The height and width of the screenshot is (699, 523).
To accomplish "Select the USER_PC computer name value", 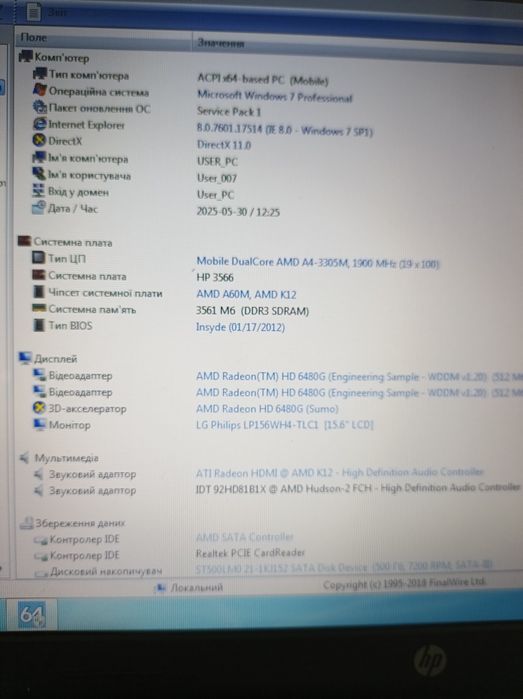I will [x=217, y=161].
